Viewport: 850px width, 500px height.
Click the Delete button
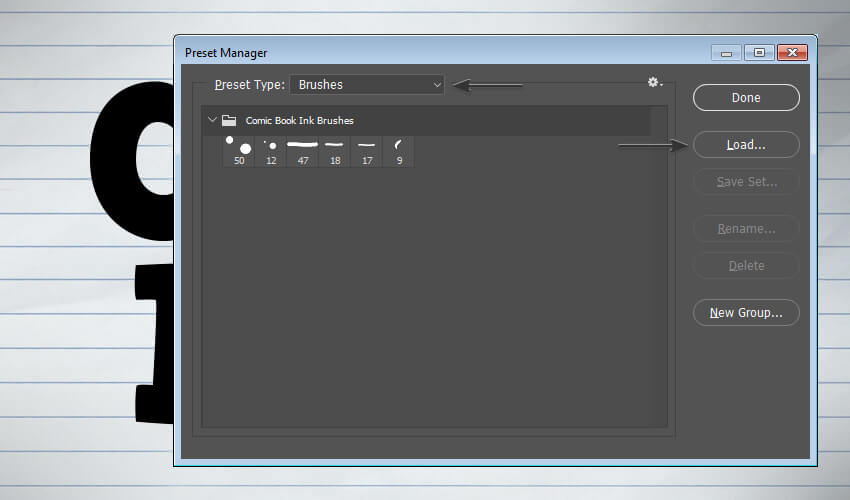746,266
